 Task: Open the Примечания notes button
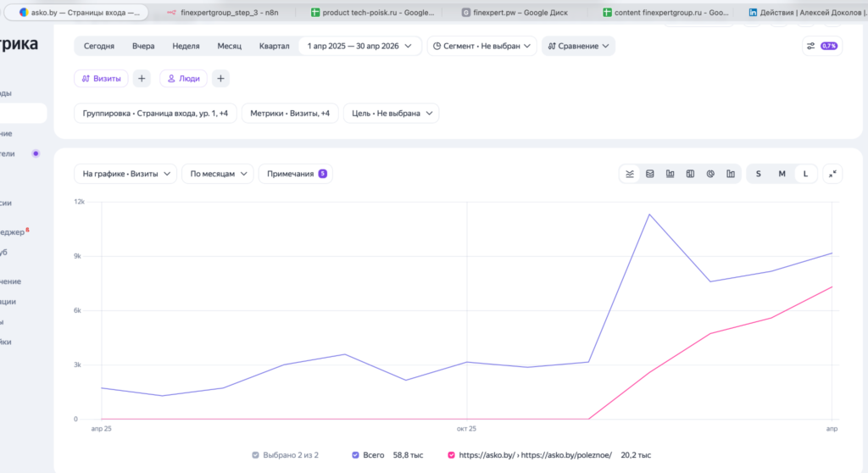coord(296,174)
